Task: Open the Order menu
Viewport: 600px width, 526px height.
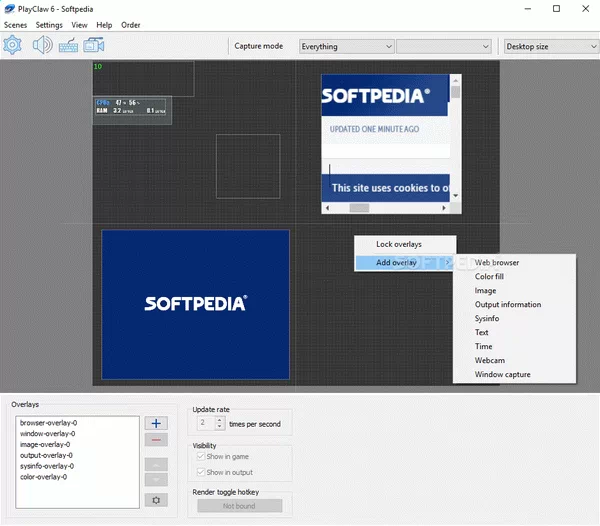Action: 130,25
